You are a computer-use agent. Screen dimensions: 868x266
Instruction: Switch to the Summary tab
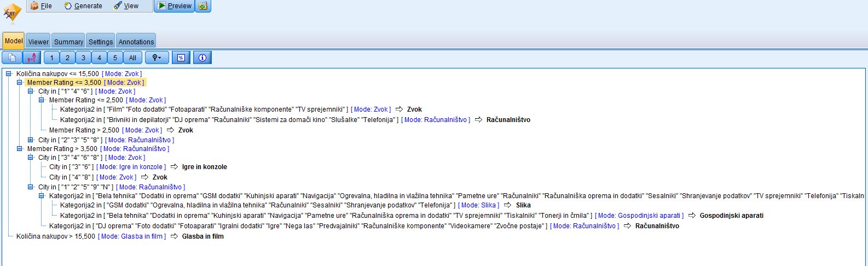[68, 42]
